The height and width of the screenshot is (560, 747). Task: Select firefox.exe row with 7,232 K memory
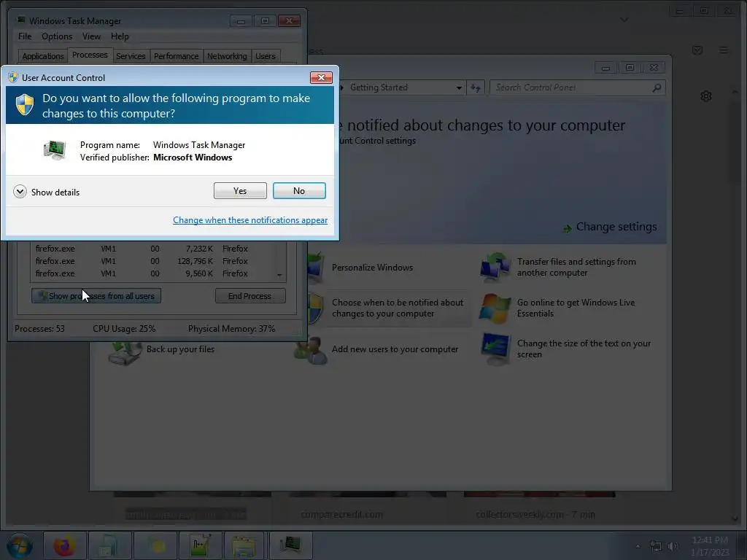[152, 249]
